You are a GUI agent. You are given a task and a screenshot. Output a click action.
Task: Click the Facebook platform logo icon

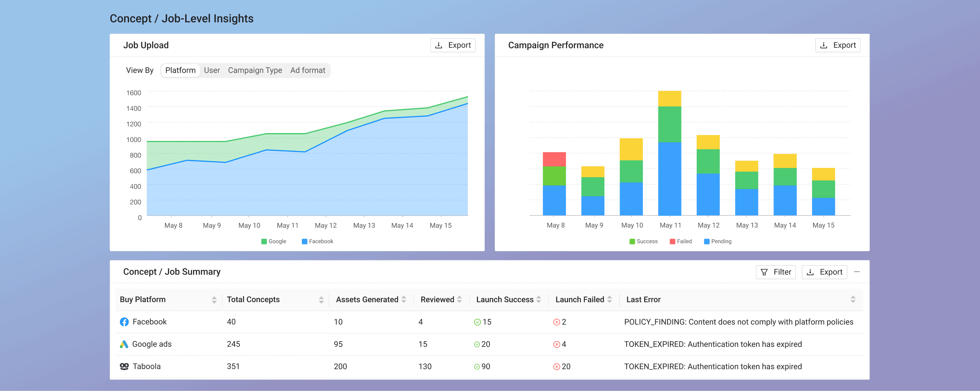(124, 322)
